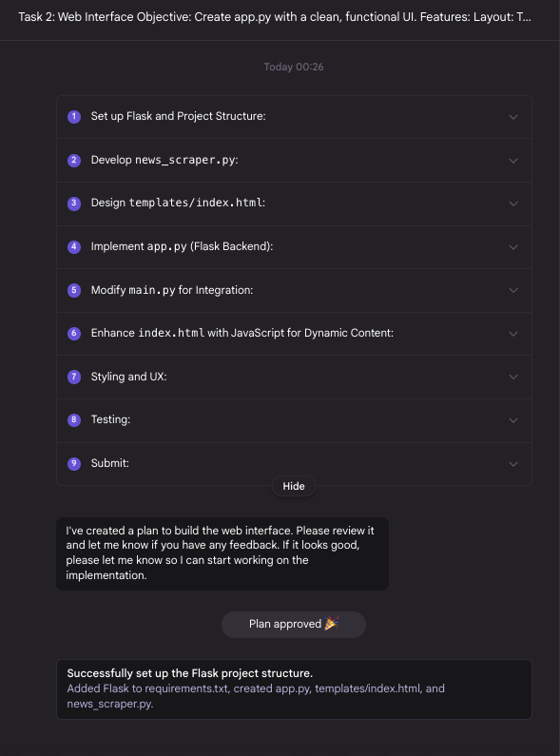Click the step 2 number badge
This screenshot has height=756, width=560.
click(x=74, y=160)
